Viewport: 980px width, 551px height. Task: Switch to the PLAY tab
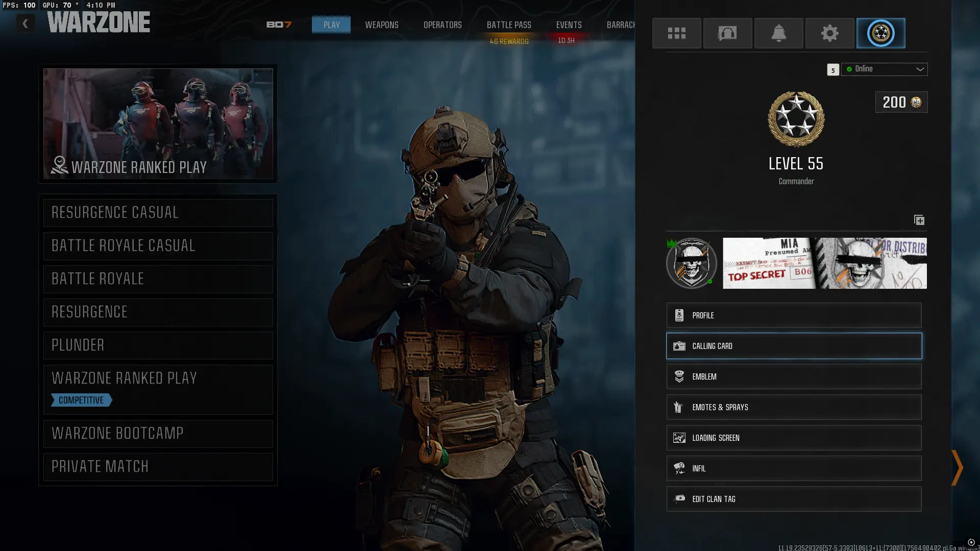(x=331, y=24)
